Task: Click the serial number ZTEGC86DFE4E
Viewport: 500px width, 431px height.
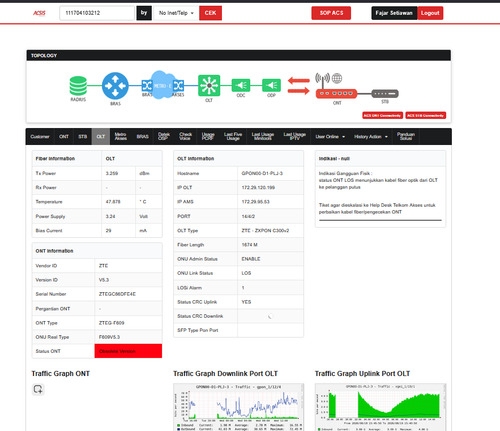Action: [x=117, y=294]
